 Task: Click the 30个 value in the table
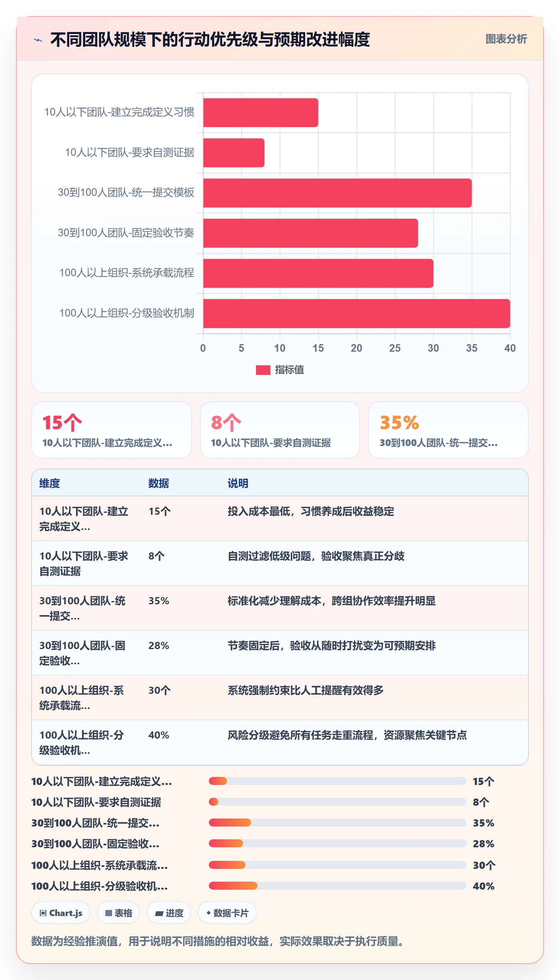point(160,690)
